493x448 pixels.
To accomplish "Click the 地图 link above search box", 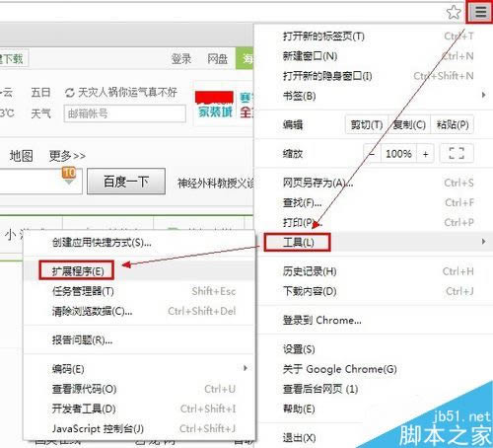I will point(22,156).
